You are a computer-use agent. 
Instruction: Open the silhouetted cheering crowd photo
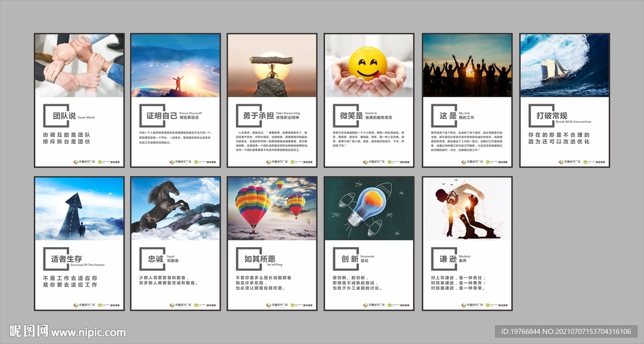pyautogui.click(x=467, y=65)
